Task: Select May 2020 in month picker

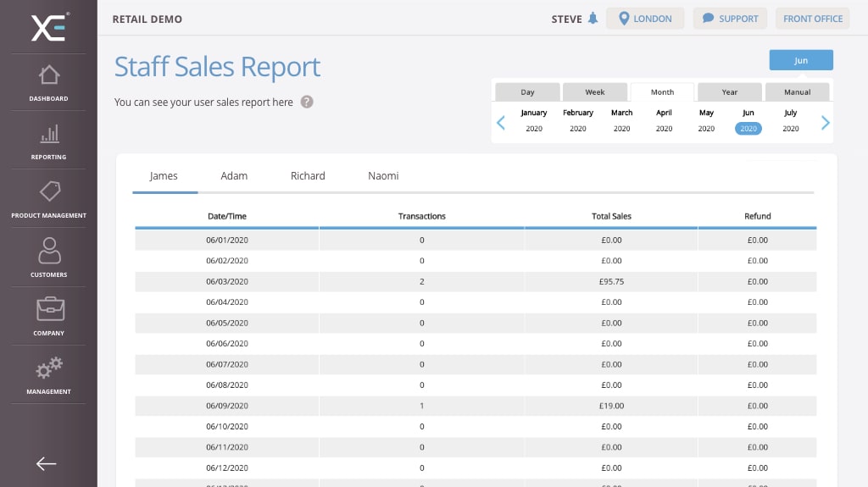Action: 706,120
